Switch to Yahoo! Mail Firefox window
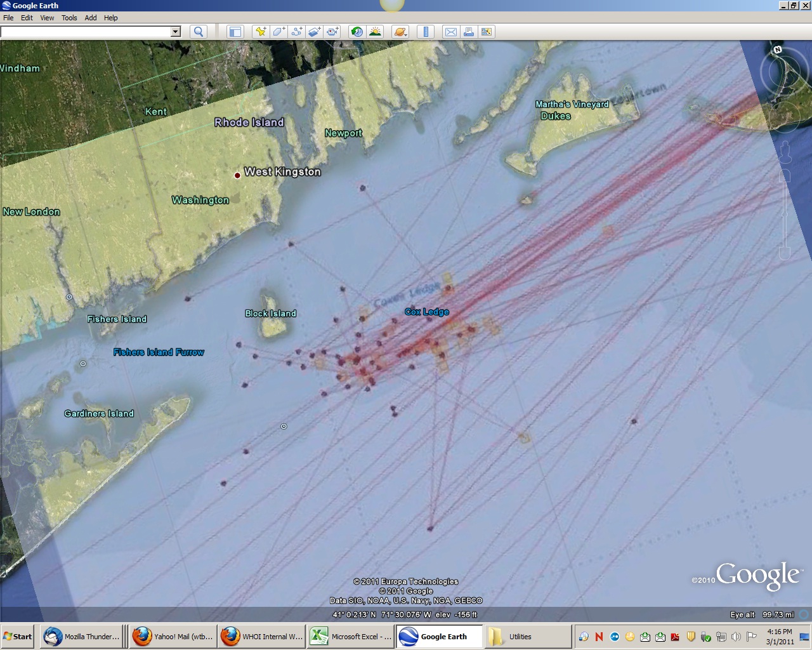This screenshot has height=650, width=812. pos(173,637)
